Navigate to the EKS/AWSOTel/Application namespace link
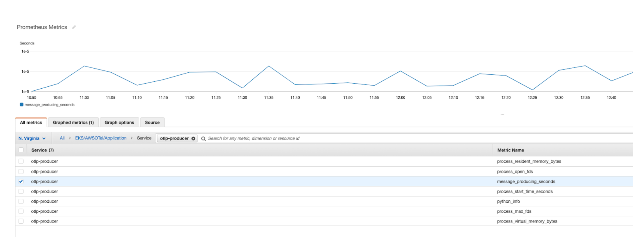Image resolution: width=644 pixels, height=237 pixels. coord(101,138)
